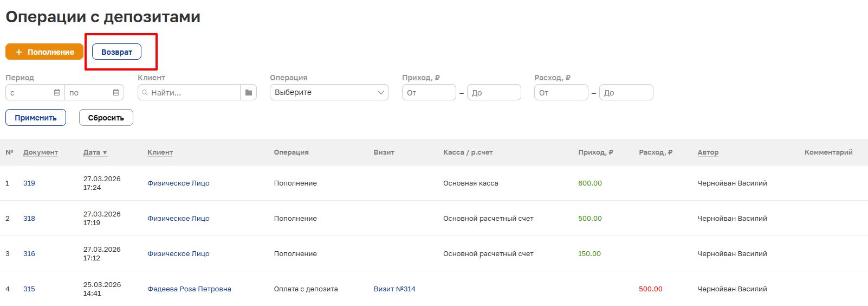Screen dimensions: 868x306
Task: Click the Возврат button
Action: (116, 52)
